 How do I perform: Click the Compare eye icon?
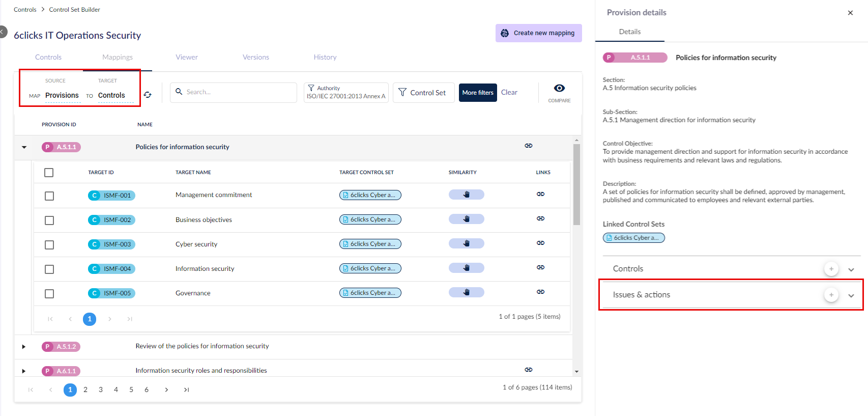[559, 88]
